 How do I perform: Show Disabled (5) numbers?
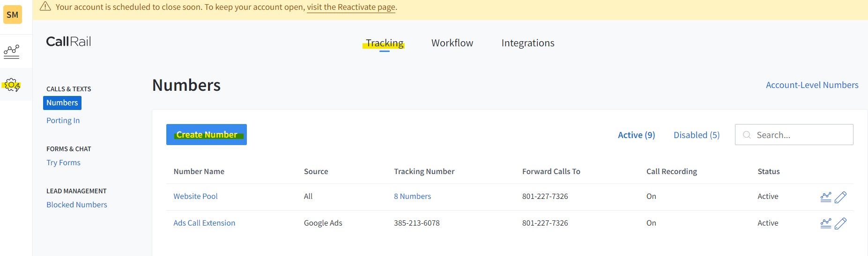[x=697, y=135]
